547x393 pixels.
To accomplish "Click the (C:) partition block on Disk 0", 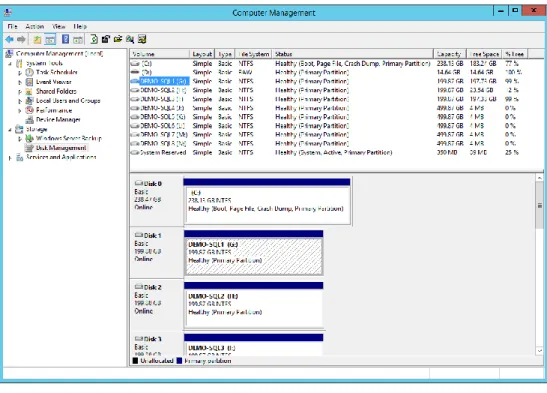I will pos(267,202).
